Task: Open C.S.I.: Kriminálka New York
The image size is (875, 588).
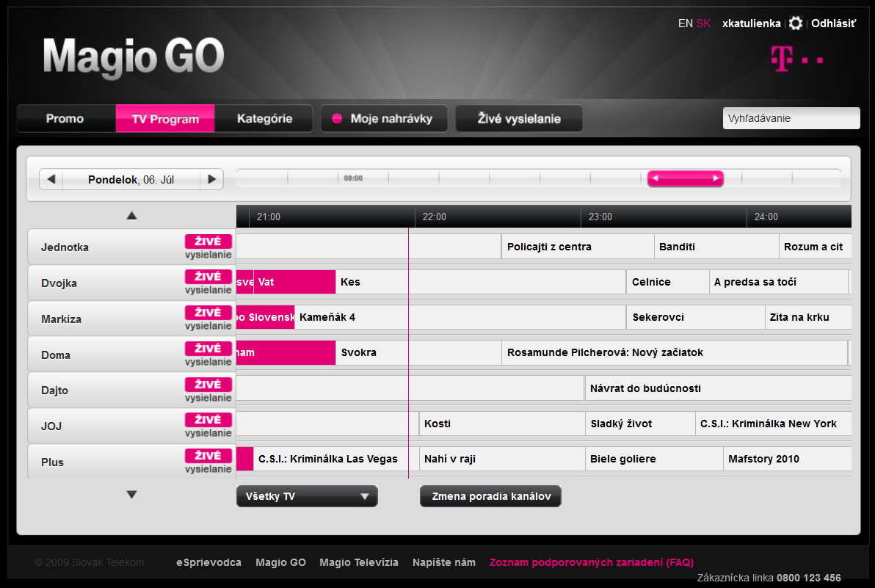Action: tap(774, 424)
